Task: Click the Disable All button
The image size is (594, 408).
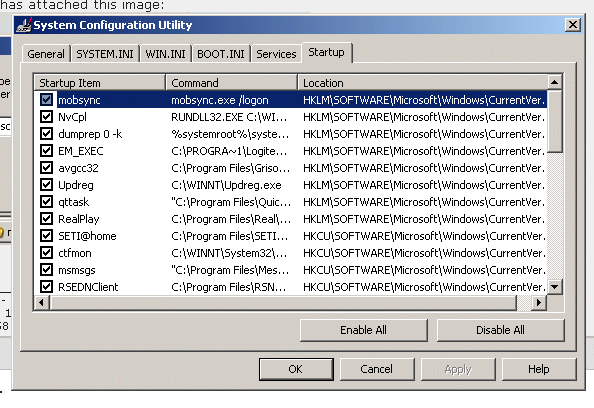Action: point(500,330)
